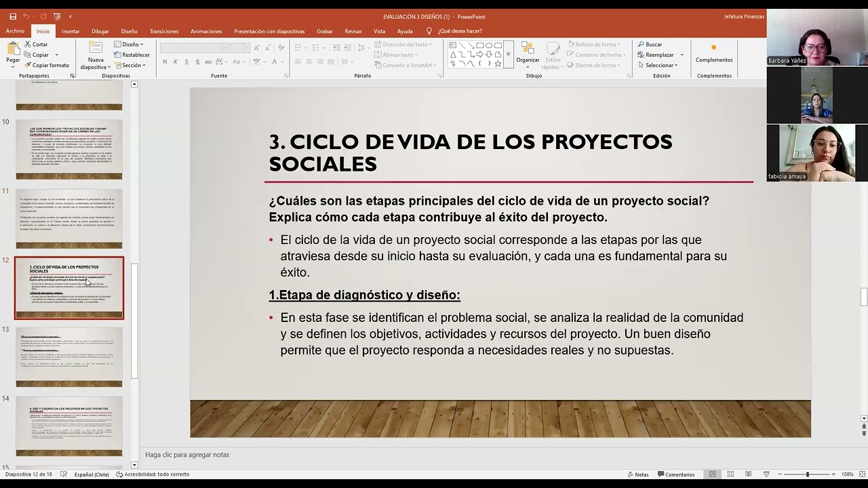Switch to the Vista tab

[379, 31]
